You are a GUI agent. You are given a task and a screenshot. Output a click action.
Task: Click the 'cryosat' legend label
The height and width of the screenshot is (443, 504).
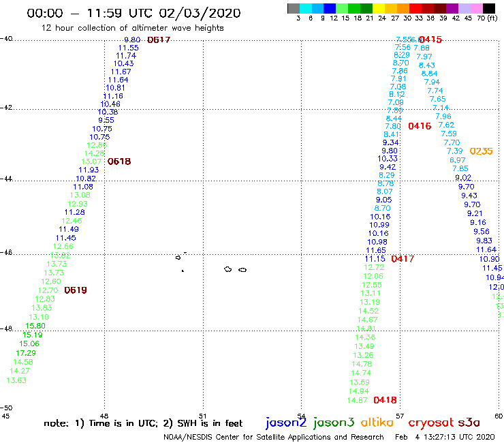(431, 423)
